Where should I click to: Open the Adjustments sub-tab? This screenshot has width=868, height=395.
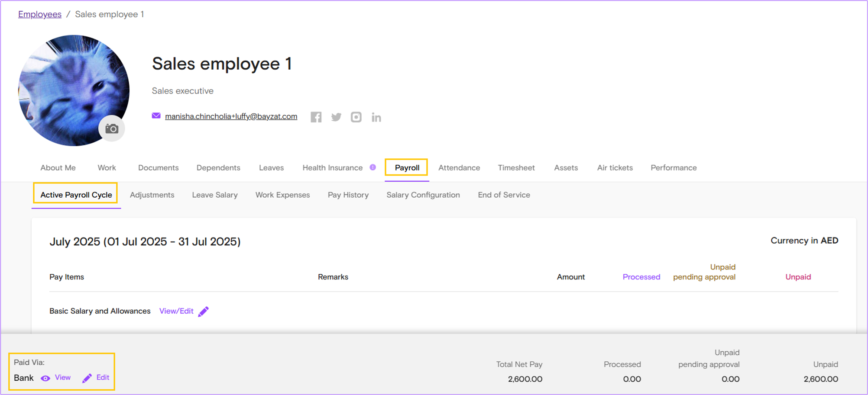point(152,195)
